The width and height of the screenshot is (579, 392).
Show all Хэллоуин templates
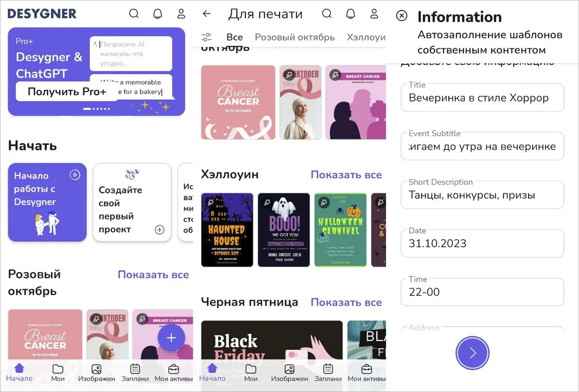pyautogui.click(x=346, y=175)
